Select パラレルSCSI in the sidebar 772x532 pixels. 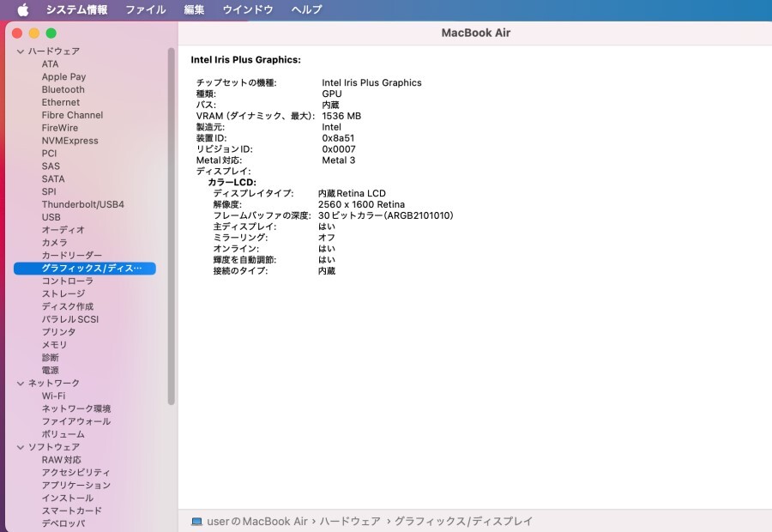(70, 320)
